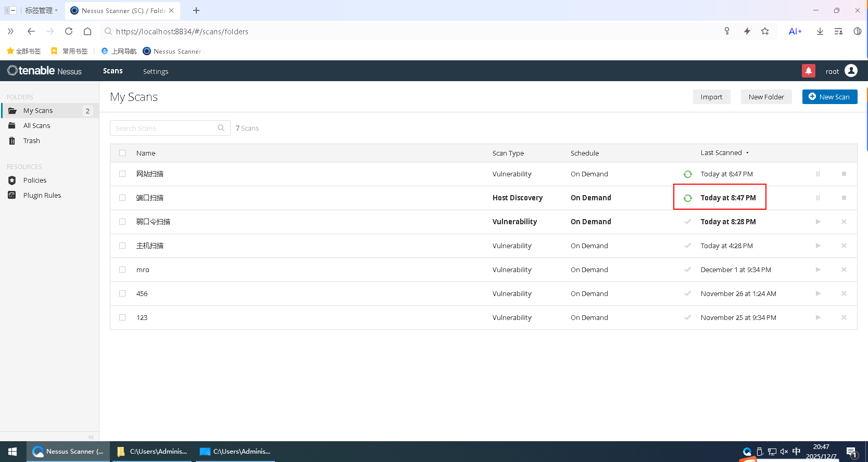Image resolution: width=868 pixels, height=462 pixels.
Task: Expand the browser sidebar chevron toggle
Action: [x=10, y=31]
